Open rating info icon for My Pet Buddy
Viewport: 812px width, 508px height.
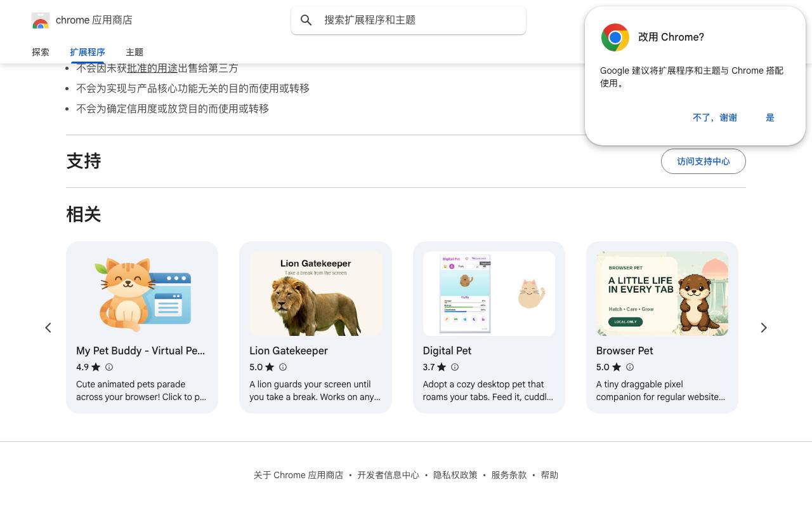(x=109, y=367)
